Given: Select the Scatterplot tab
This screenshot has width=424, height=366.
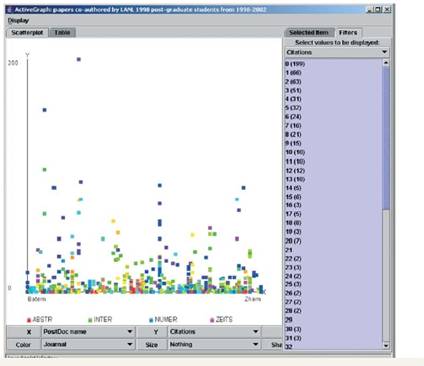Looking at the screenshot, I should pyautogui.click(x=27, y=32).
